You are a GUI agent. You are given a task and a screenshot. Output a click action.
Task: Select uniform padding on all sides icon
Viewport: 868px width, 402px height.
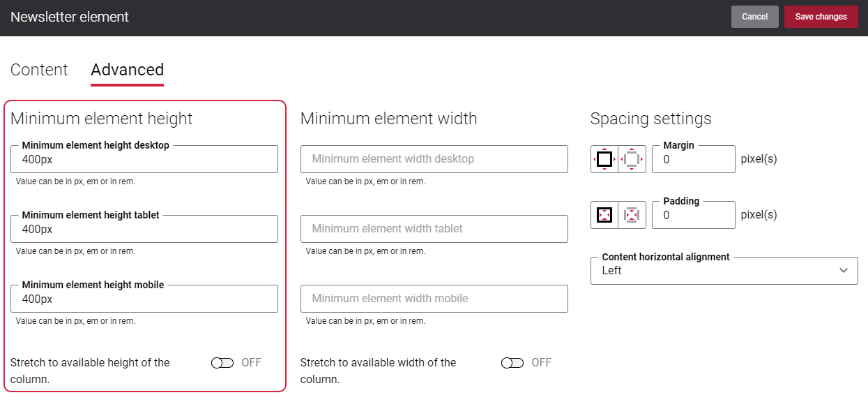pyautogui.click(x=604, y=215)
